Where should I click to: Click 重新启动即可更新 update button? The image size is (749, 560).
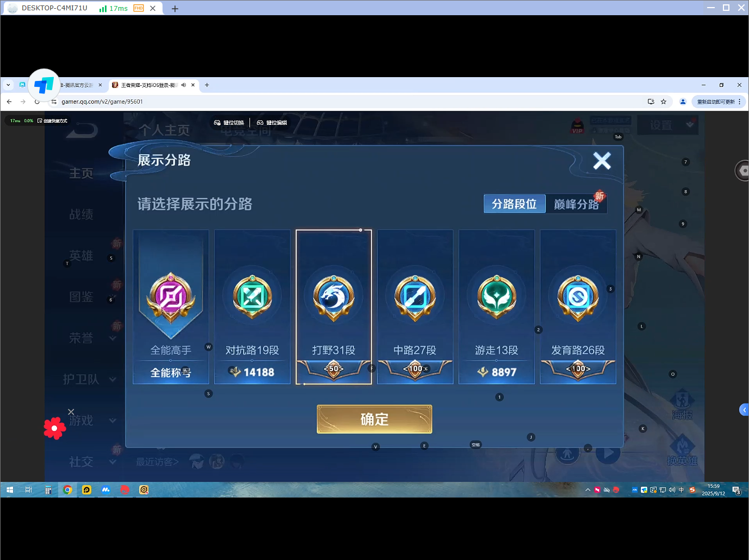[716, 102]
